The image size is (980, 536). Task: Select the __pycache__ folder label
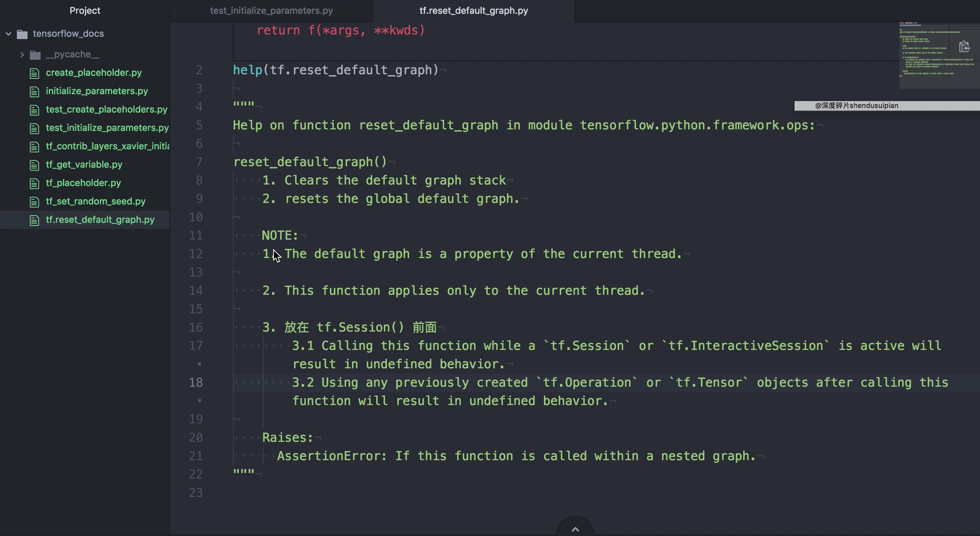click(x=72, y=54)
